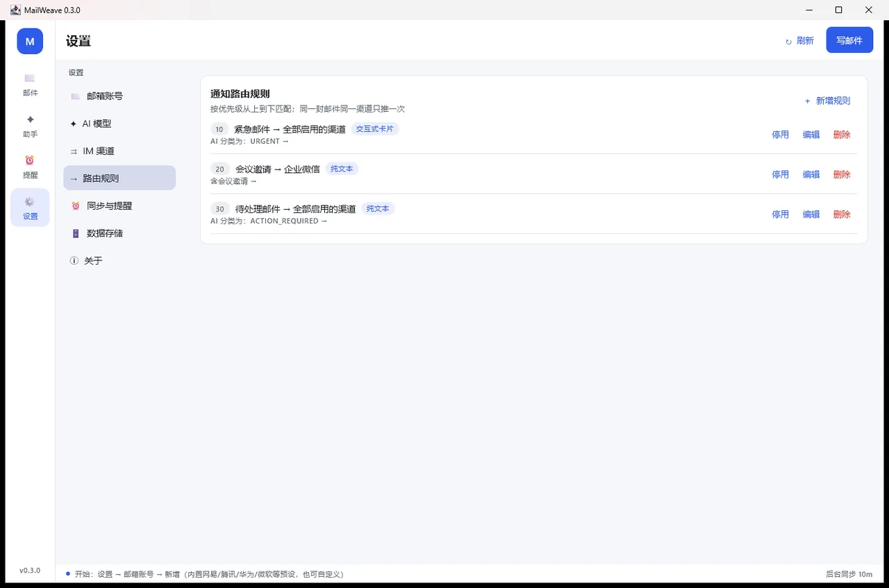The width and height of the screenshot is (889, 588).
Task: Edit the 待处理邮件 rule
Action: [811, 215]
